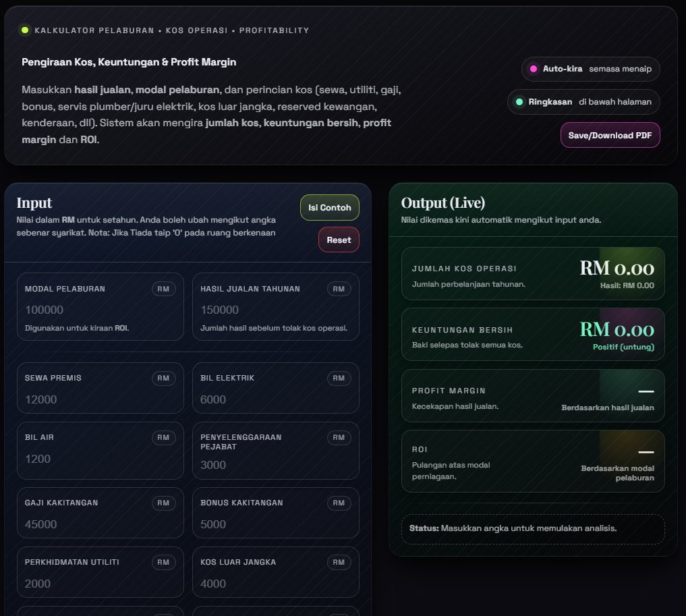Focus the Bil Elektrik input field

(x=276, y=399)
